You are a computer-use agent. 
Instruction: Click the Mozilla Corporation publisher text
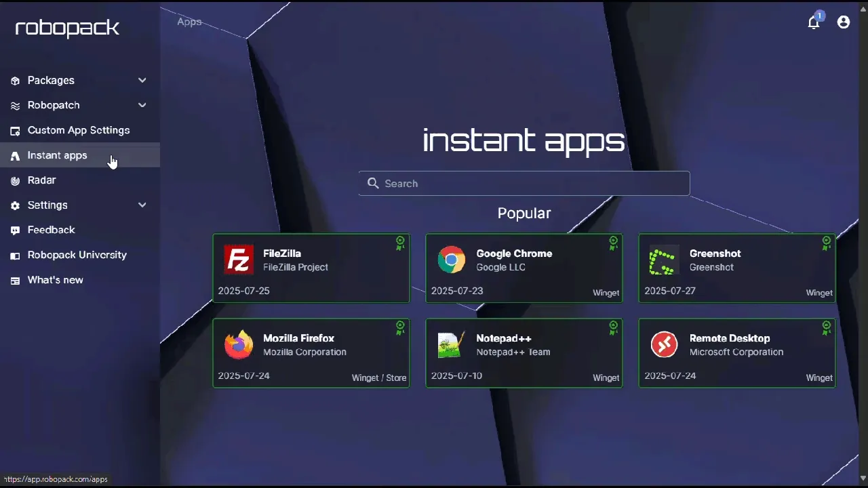(x=304, y=352)
